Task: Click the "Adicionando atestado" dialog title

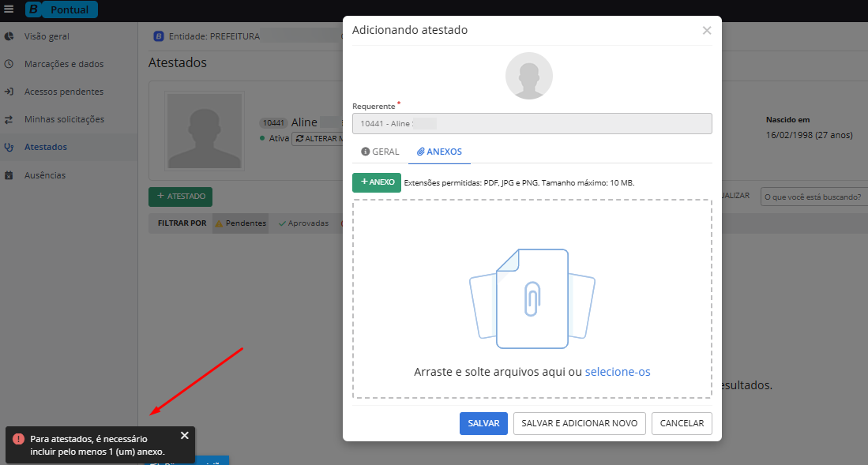Action: point(410,31)
